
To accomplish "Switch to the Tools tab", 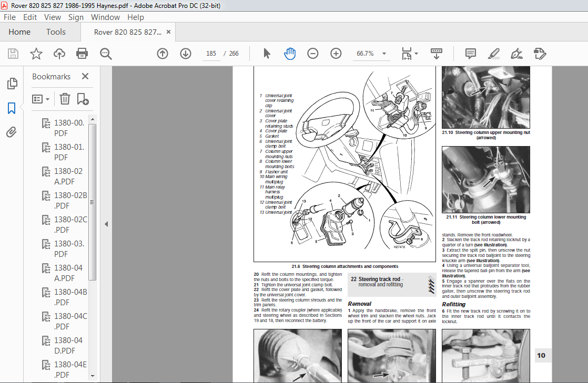I will (x=56, y=32).
